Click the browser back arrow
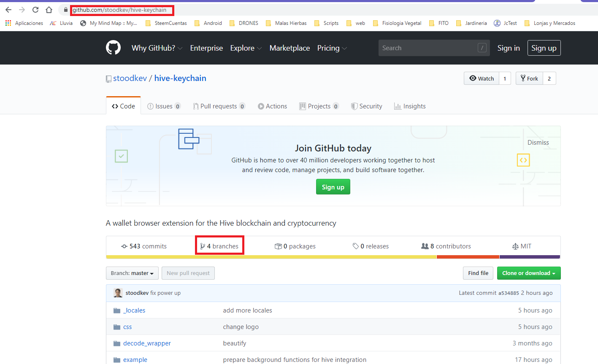Viewport: 598px width, 364px height. 8,10
